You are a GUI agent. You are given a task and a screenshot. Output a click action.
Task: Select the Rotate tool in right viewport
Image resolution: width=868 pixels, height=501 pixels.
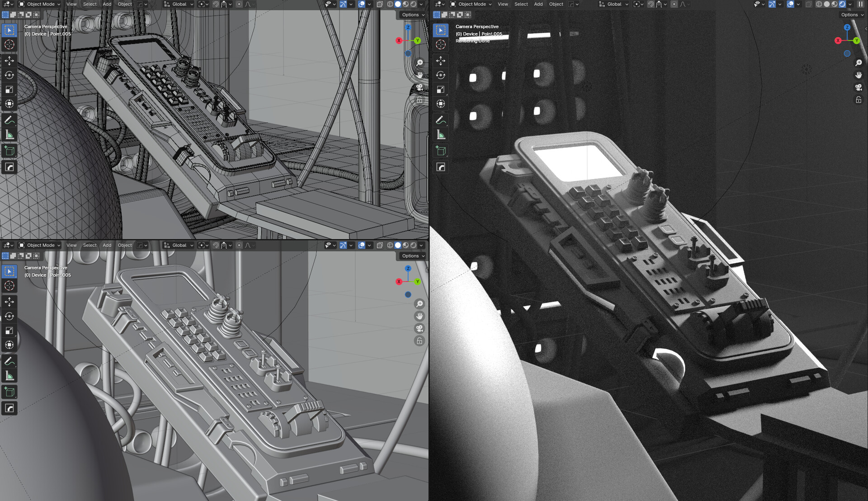tap(441, 75)
